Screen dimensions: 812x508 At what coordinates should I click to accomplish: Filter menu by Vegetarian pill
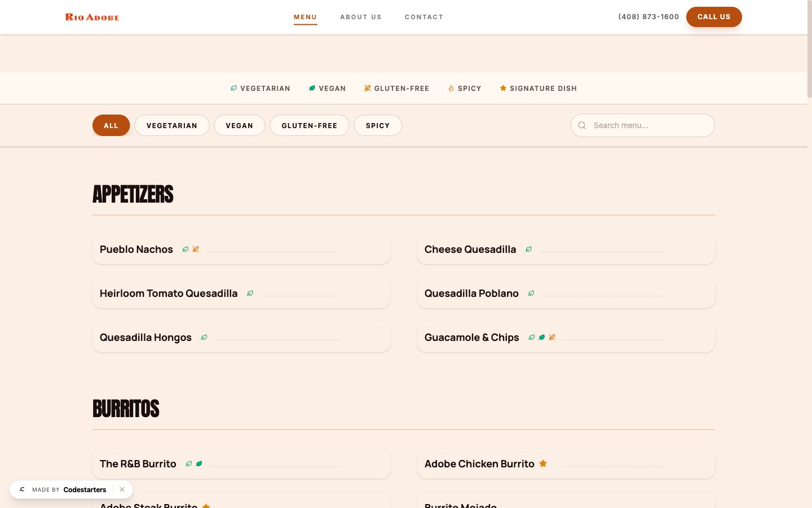coord(172,125)
